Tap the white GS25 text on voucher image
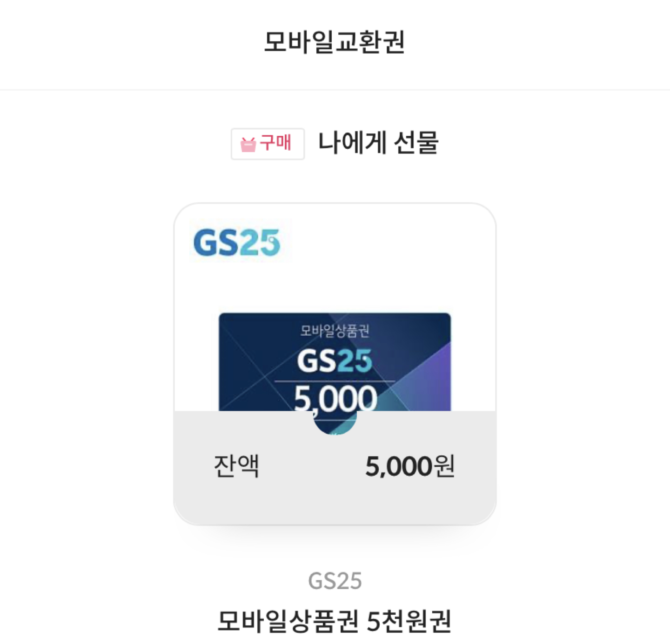This screenshot has height=644, width=670. [x=335, y=361]
